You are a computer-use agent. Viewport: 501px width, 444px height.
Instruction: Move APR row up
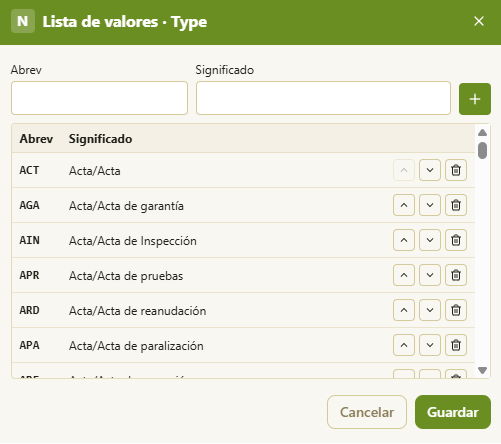click(x=404, y=275)
